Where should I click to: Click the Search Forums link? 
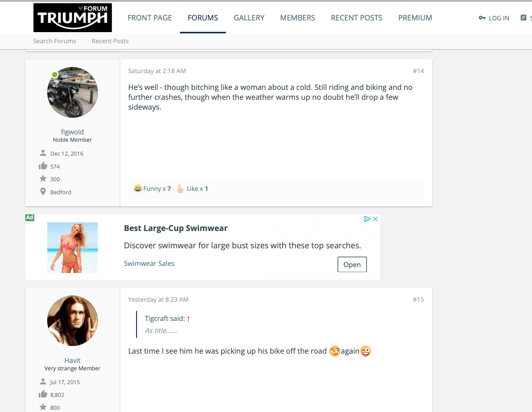(x=55, y=41)
